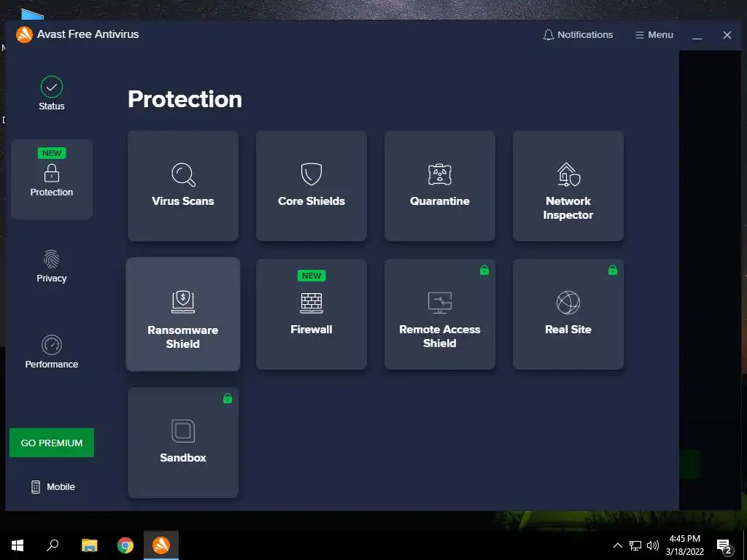Image resolution: width=747 pixels, height=560 pixels.
Task: Open the Windows Start menu
Action: click(18, 545)
